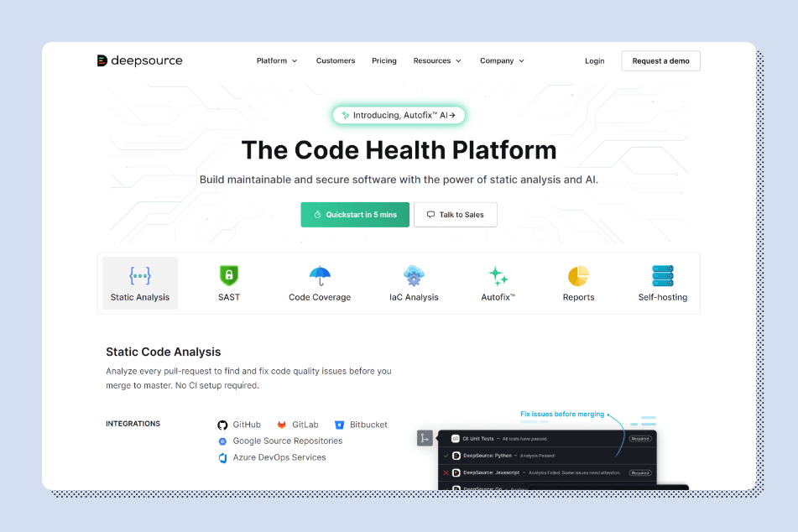Switch to the Reports tab label
This screenshot has height=532, width=798.
coord(579,297)
